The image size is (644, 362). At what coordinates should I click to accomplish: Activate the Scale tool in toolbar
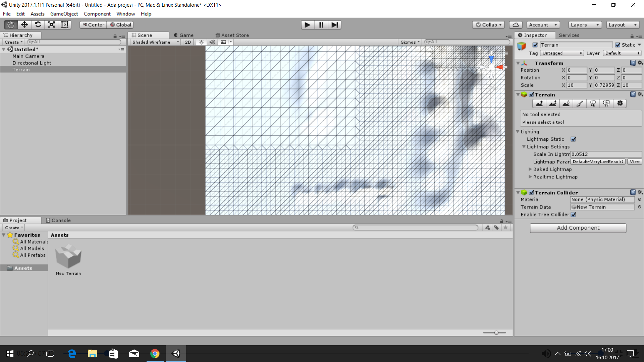[x=51, y=25]
